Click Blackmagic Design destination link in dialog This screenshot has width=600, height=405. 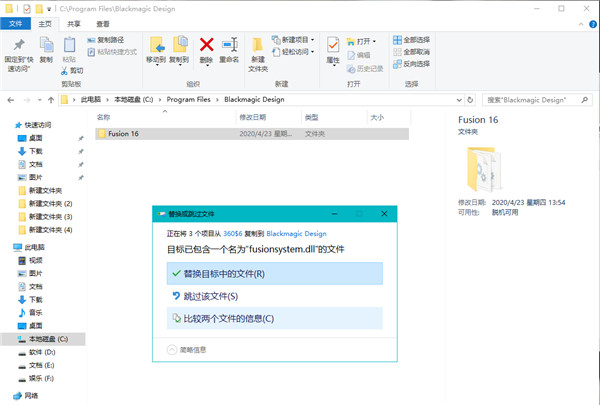pos(297,234)
